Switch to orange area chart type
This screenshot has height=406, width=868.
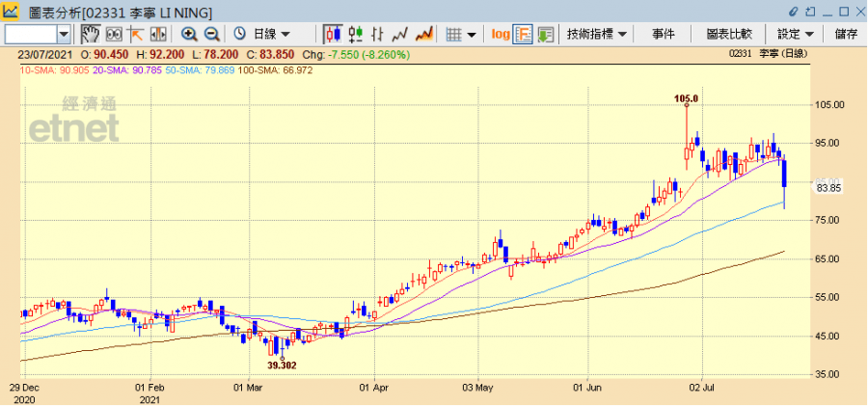(x=422, y=34)
